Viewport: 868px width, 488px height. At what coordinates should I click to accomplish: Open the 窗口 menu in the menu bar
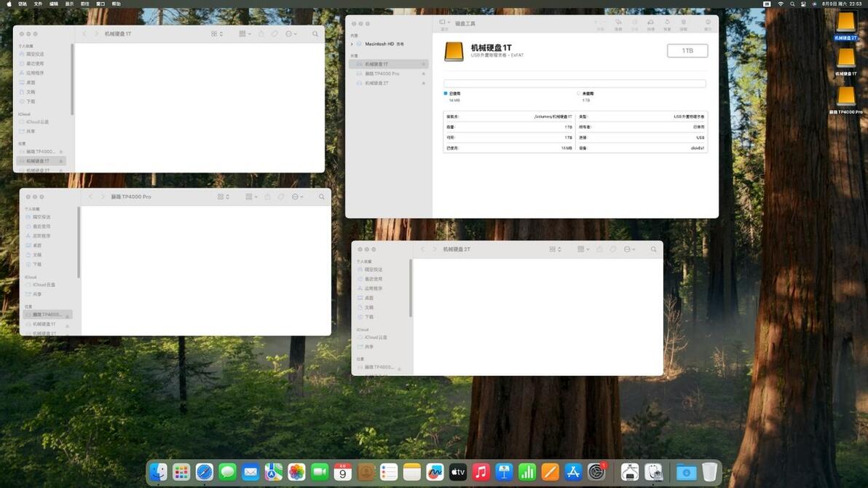(100, 4)
